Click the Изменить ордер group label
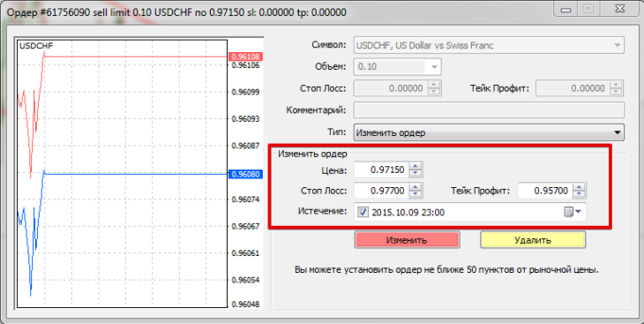Screen dimensions: 644x324 click(312, 154)
